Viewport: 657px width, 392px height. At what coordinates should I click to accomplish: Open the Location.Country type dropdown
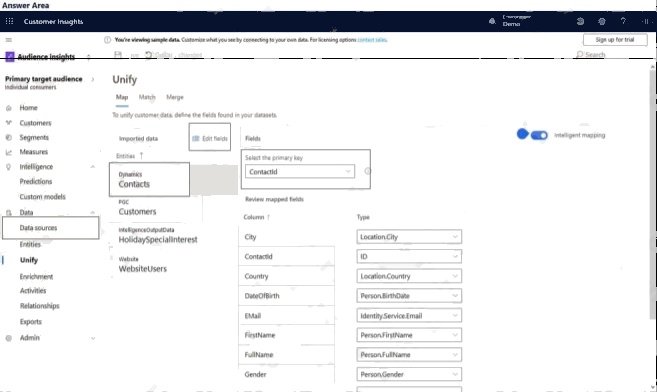coord(409,276)
